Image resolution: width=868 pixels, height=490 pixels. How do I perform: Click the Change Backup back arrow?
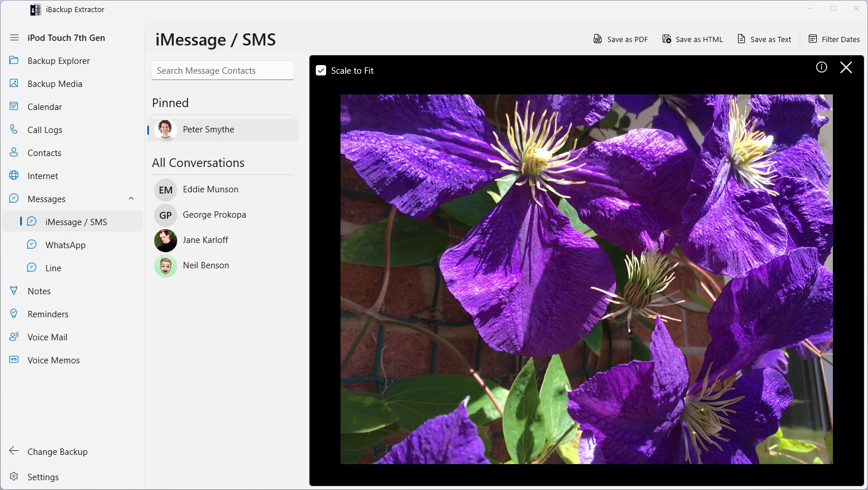click(x=14, y=451)
